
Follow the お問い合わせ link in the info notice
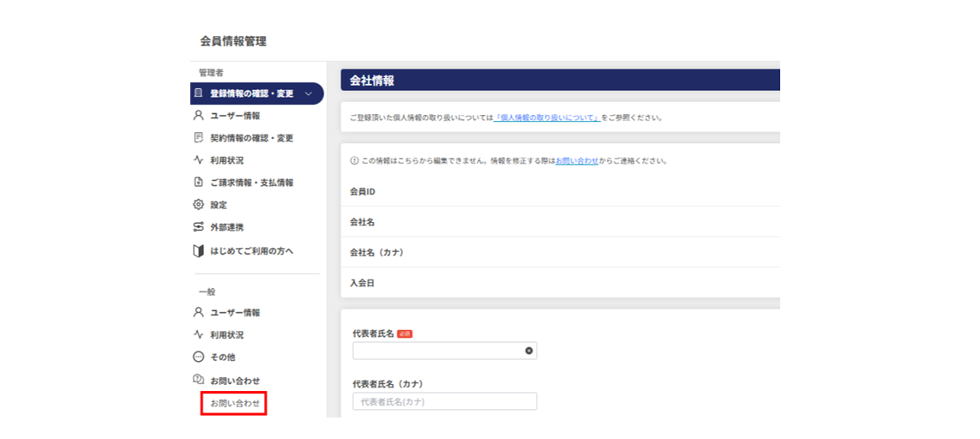(x=576, y=160)
